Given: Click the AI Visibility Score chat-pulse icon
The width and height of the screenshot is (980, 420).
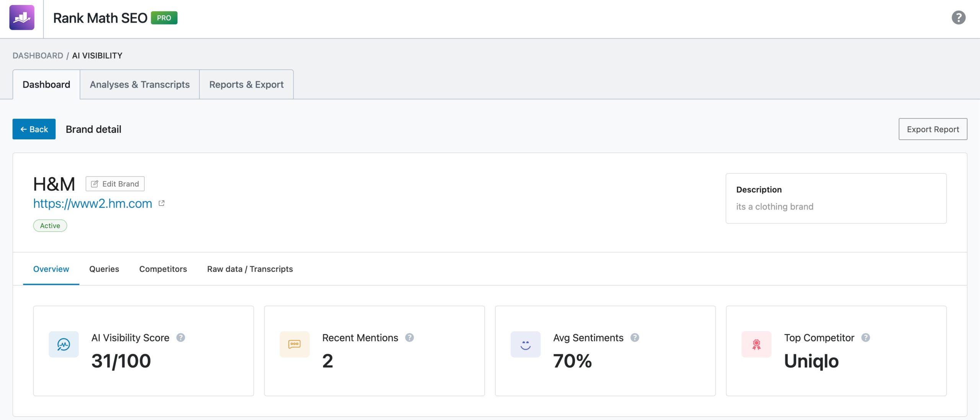Looking at the screenshot, I should pyautogui.click(x=64, y=344).
